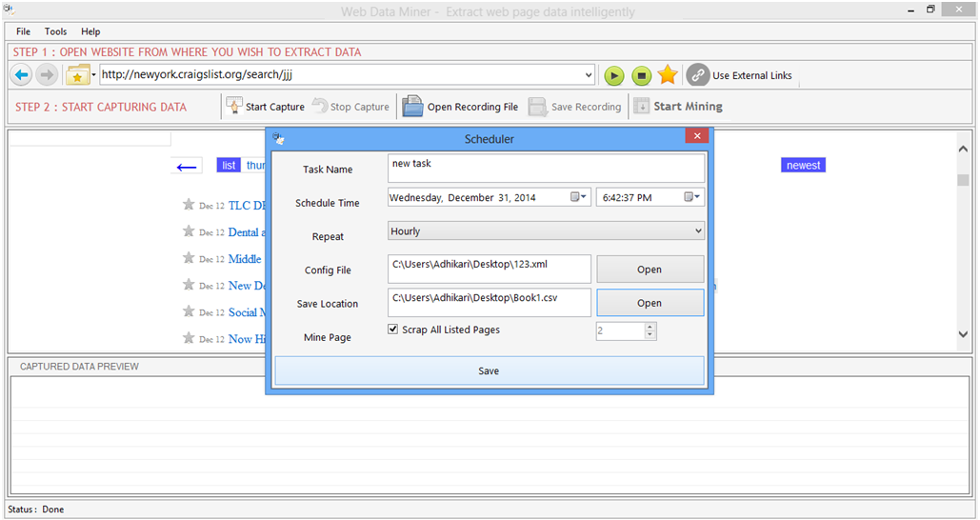The image size is (980, 520).
Task: Click the browser back arrow icon
Action: pyautogui.click(x=21, y=75)
